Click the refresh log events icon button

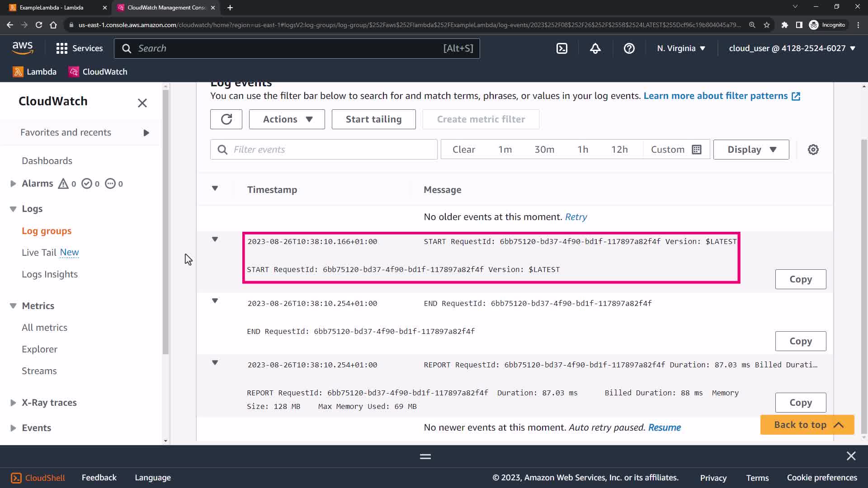(x=226, y=119)
